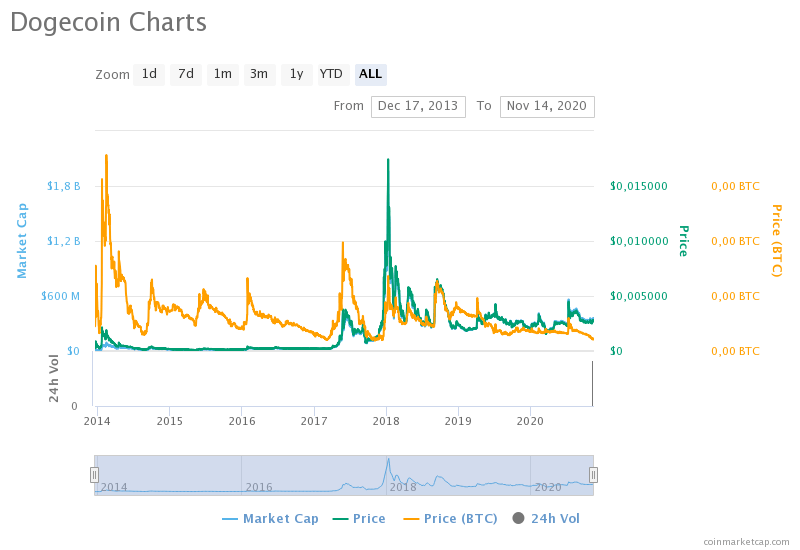The image size is (800, 550).
Task: Set zoom to 1m
Action: click(222, 74)
